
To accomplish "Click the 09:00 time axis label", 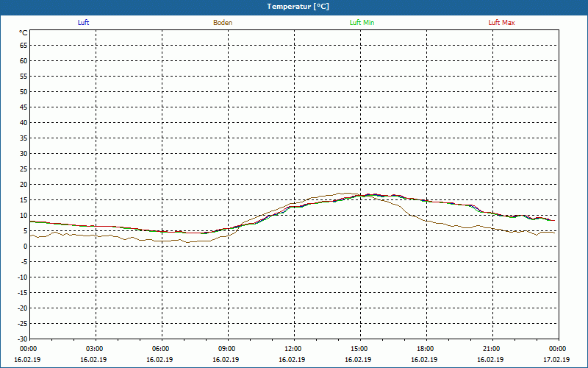I will click(x=227, y=349).
